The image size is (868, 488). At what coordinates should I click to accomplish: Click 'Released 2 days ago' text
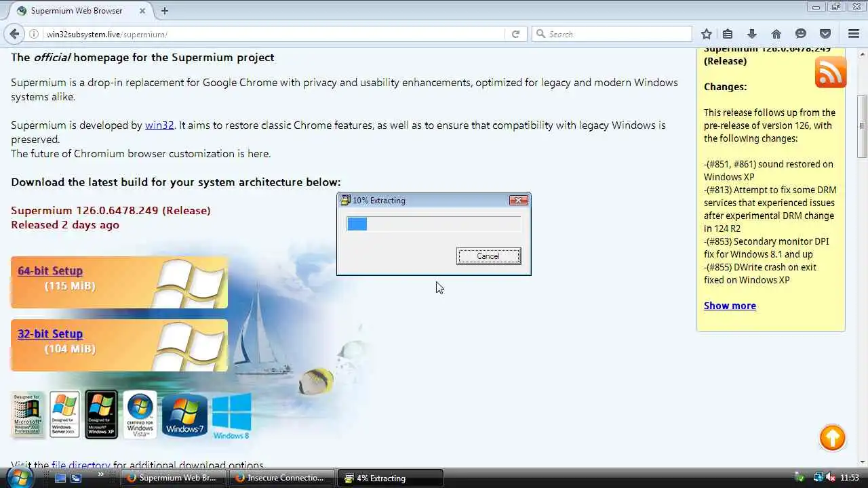65,225
